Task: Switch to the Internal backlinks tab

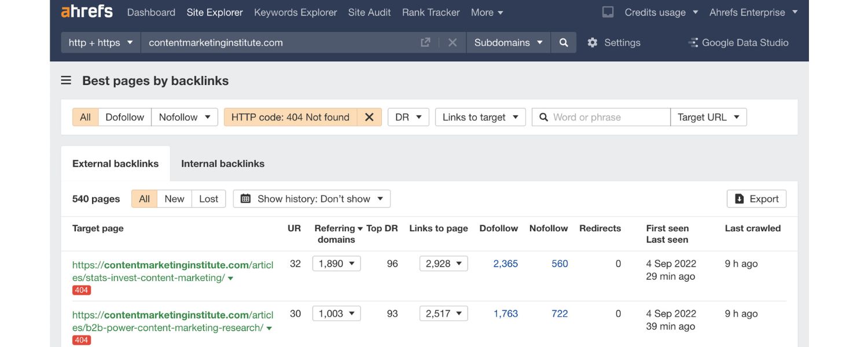Action: [223, 164]
